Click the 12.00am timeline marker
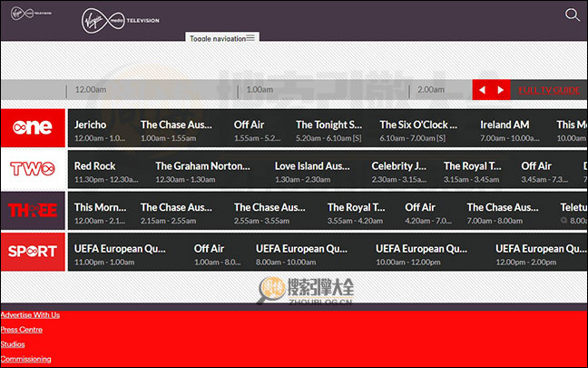588x368 pixels. tap(91, 90)
